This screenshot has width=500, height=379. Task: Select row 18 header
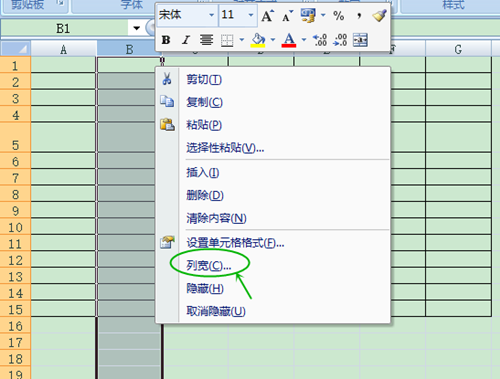15,359
